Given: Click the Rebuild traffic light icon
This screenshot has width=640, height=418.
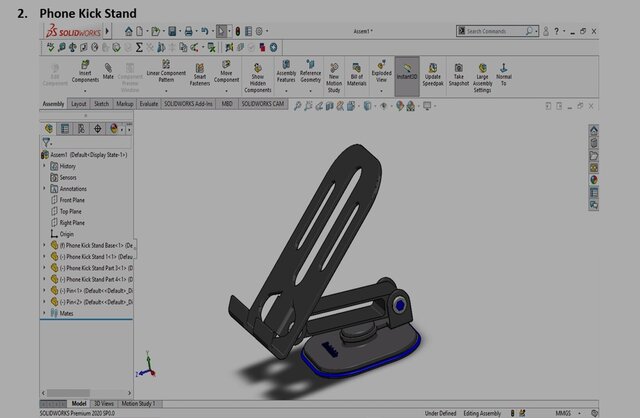Looking at the screenshot, I should pyautogui.click(x=238, y=31).
